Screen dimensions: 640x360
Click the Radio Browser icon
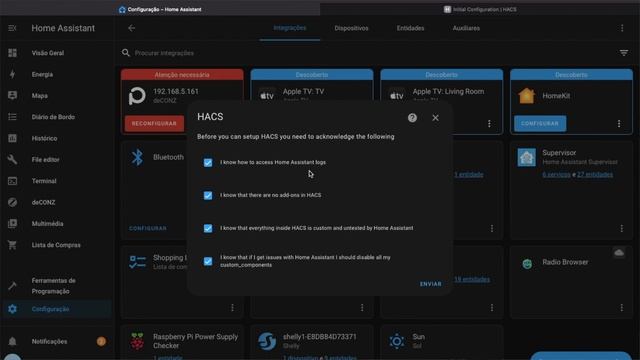(x=527, y=264)
